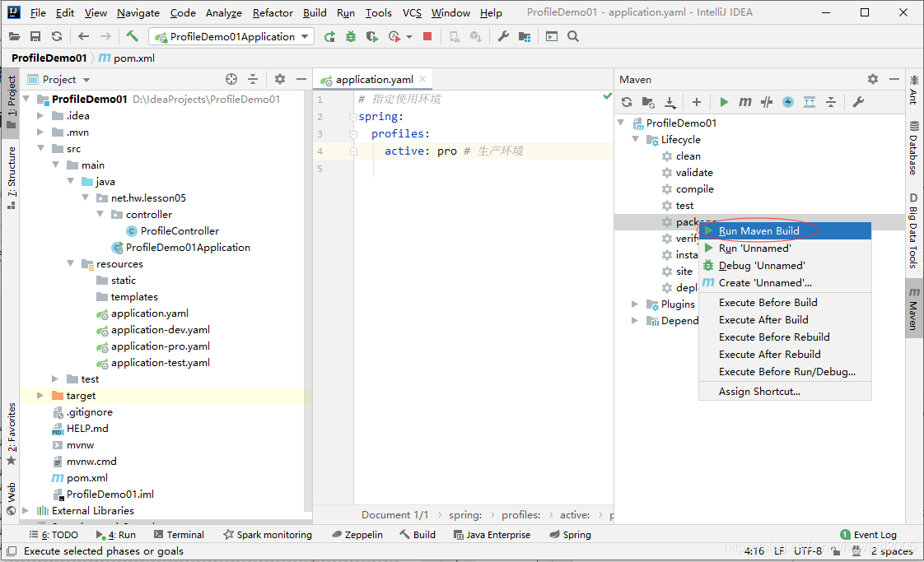Open the Java Enterprise tool window
Image resolution: width=924 pixels, height=562 pixels.
tap(492, 534)
